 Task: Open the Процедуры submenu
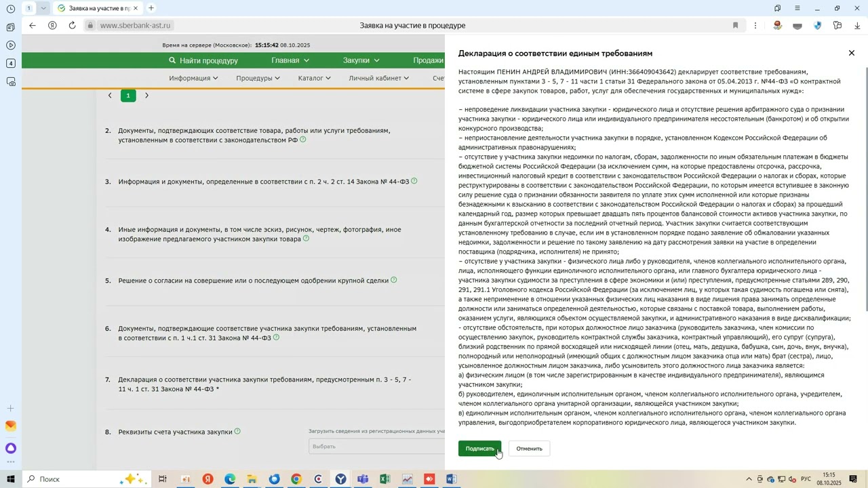pyautogui.click(x=258, y=78)
